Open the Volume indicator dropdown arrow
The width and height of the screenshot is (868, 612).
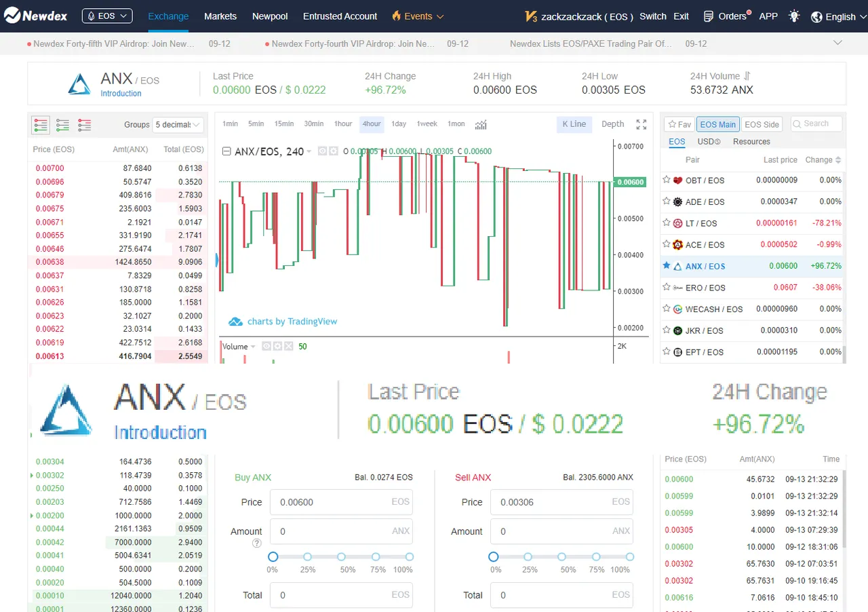(253, 347)
